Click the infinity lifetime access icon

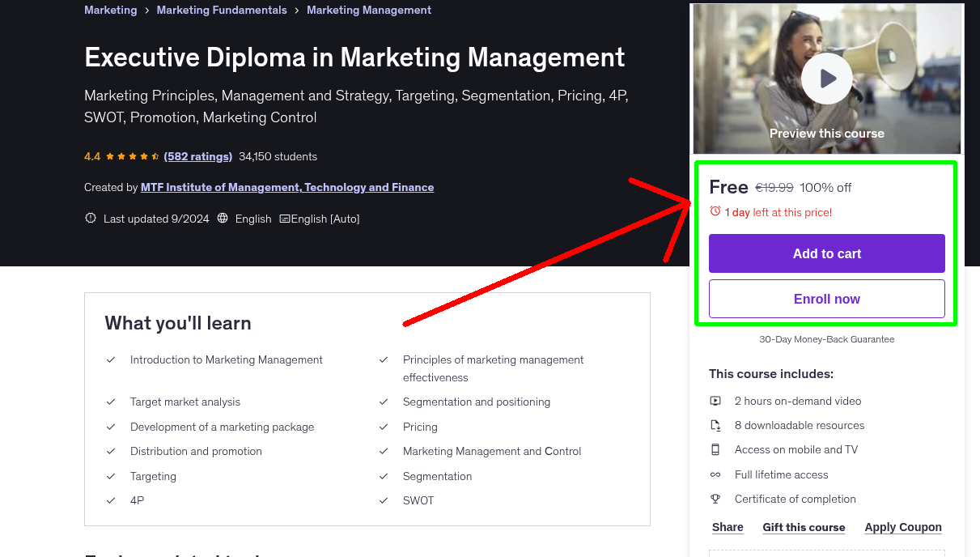point(715,474)
